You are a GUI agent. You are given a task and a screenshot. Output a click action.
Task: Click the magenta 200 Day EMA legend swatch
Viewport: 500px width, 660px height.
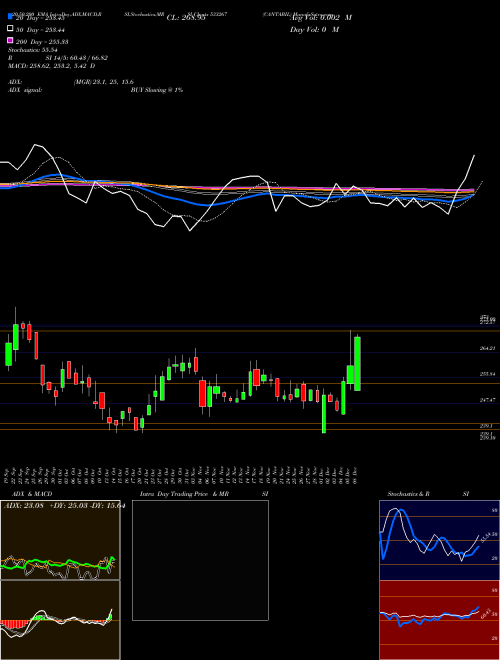(x=10, y=40)
